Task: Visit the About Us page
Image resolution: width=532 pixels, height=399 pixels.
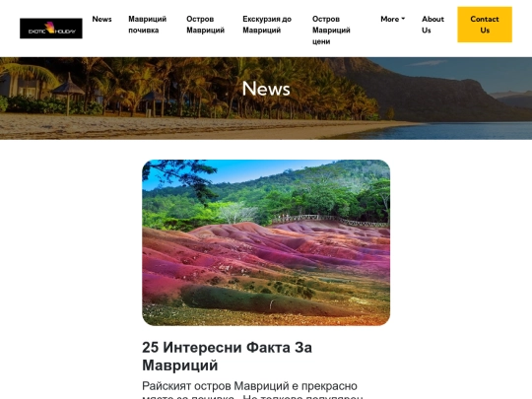Action: (x=432, y=25)
